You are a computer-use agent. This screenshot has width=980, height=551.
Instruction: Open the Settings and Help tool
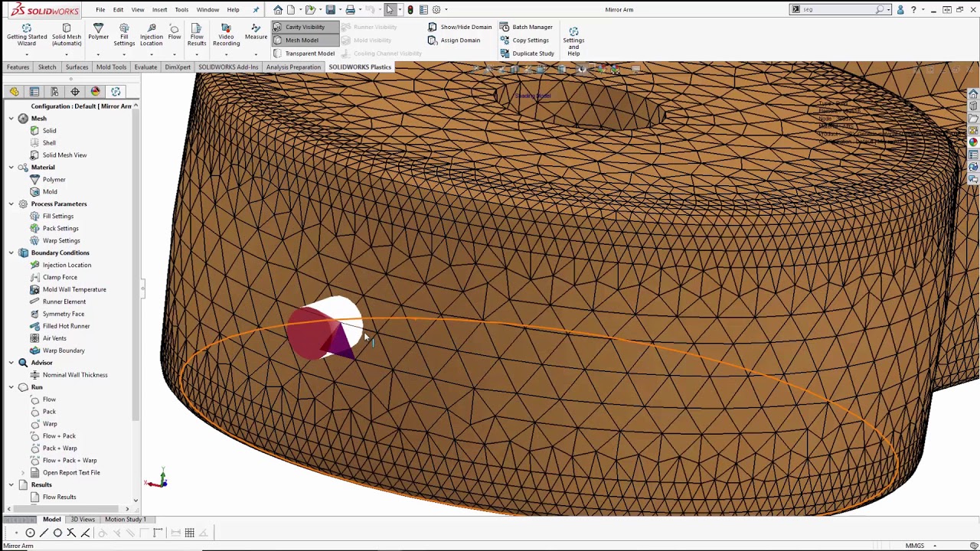pyautogui.click(x=573, y=41)
